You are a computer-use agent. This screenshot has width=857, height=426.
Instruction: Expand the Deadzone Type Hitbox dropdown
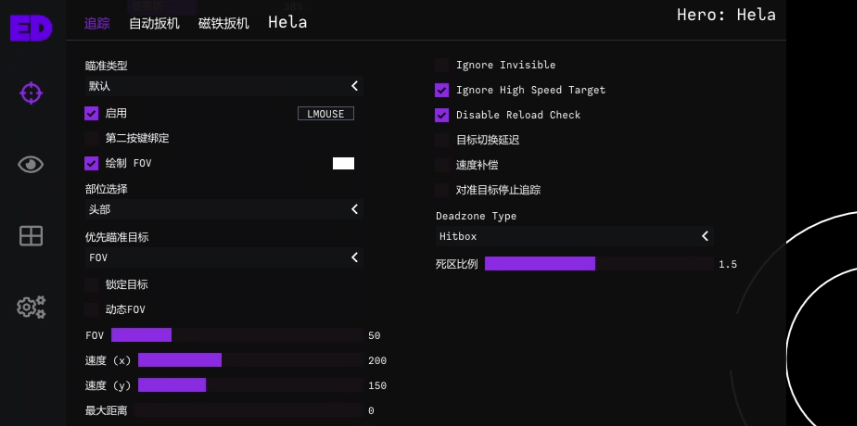(574, 236)
